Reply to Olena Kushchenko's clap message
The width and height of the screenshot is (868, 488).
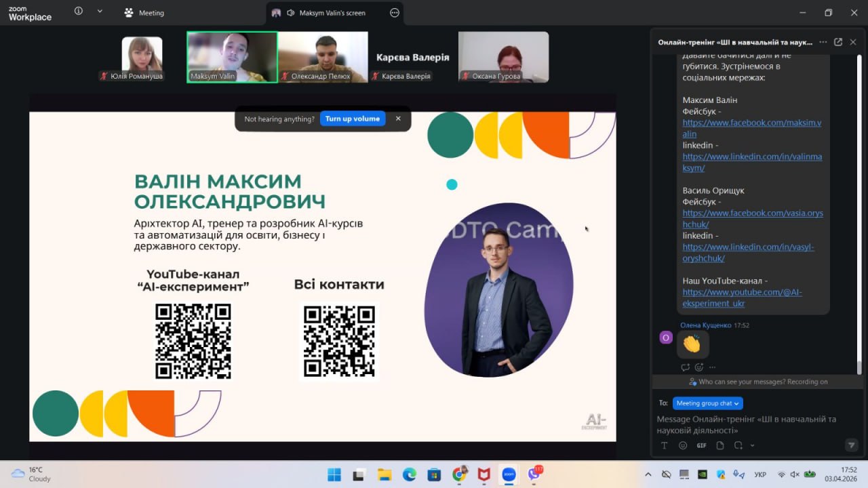tap(685, 367)
